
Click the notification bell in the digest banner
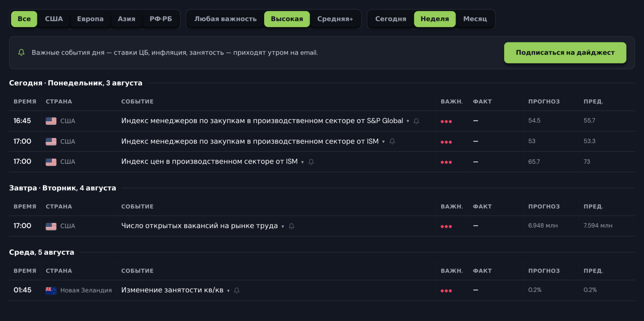pyautogui.click(x=21, y=52)
